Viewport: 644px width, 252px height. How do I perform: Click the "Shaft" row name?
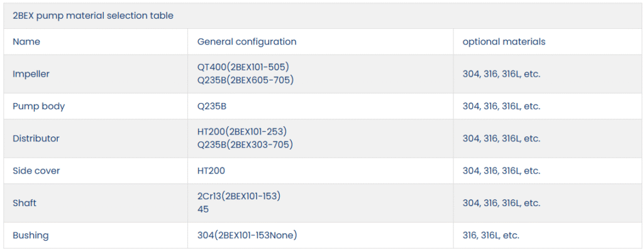[25, 203]
